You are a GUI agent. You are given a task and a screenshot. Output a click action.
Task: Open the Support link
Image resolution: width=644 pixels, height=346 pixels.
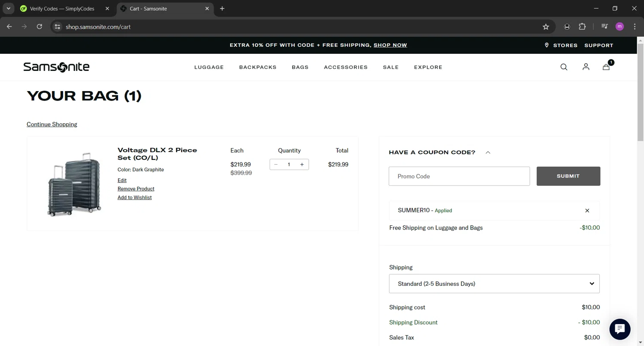pos(598,45)
